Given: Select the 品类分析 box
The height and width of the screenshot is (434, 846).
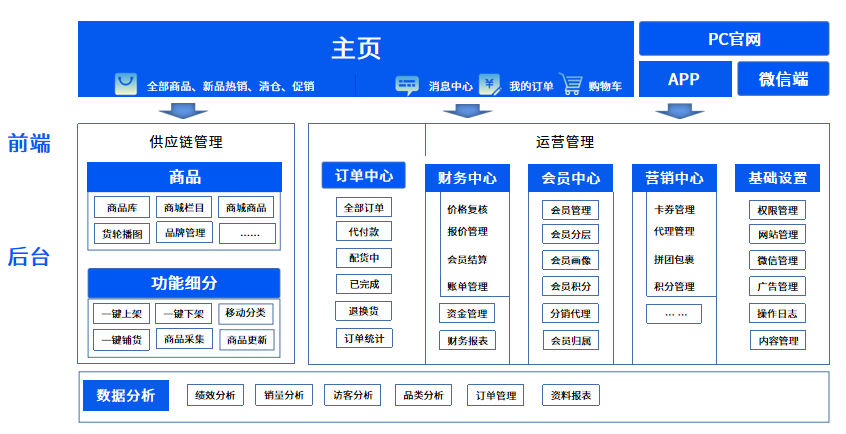Looking at the screenshot, I should [x=424, y=395].
